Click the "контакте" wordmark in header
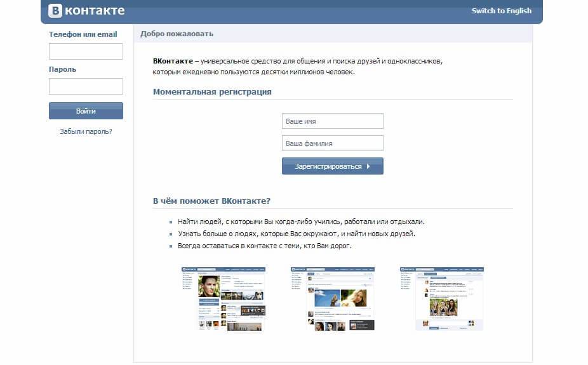This screenshot has height=365, width=588. pyautogui.click(x=95, y=11)
